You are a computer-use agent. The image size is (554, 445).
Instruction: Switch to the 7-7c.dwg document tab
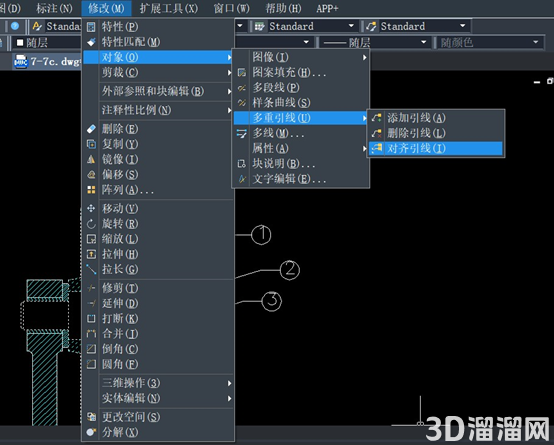(47, 61)
